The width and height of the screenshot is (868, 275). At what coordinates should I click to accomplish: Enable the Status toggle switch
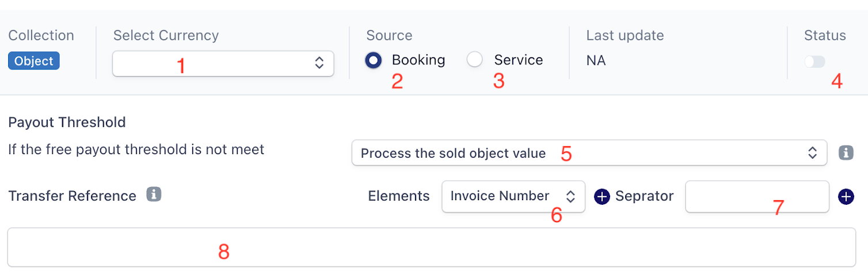(x=814, y=62)
